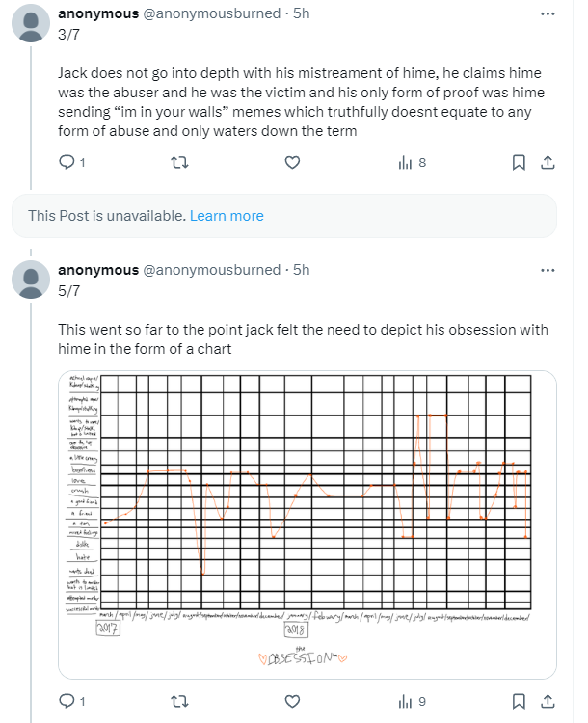Like the 3/7 post
The width and height of the screenshot is (588, 723).
pos(293,163)
